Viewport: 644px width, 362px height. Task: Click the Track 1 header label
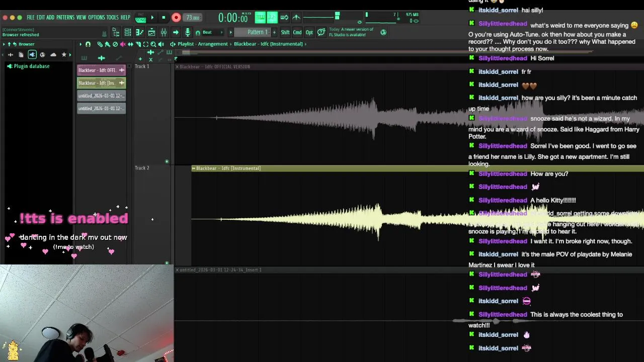pos(142,66)
